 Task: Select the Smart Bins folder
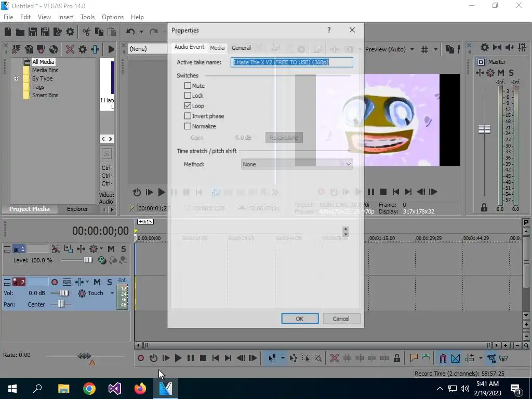45,95
